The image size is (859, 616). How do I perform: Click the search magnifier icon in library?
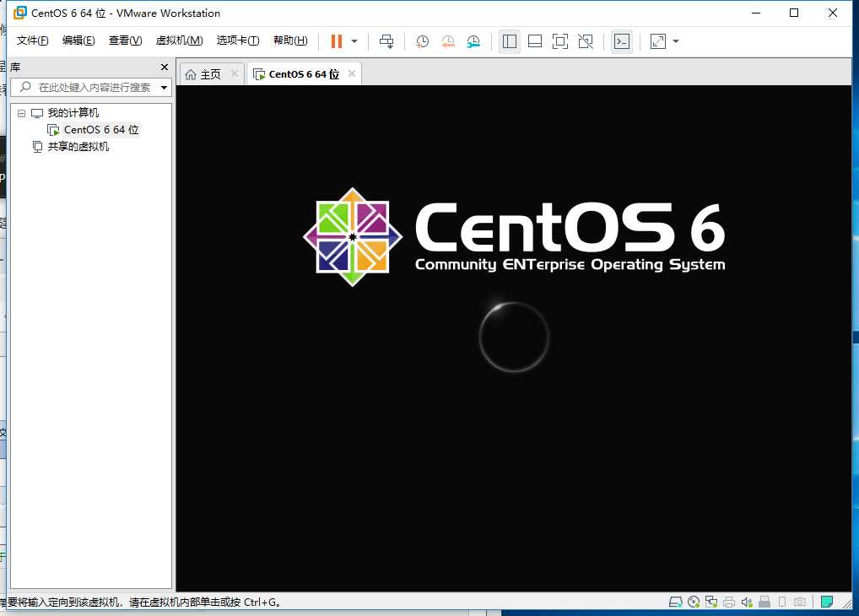[25, 87]
